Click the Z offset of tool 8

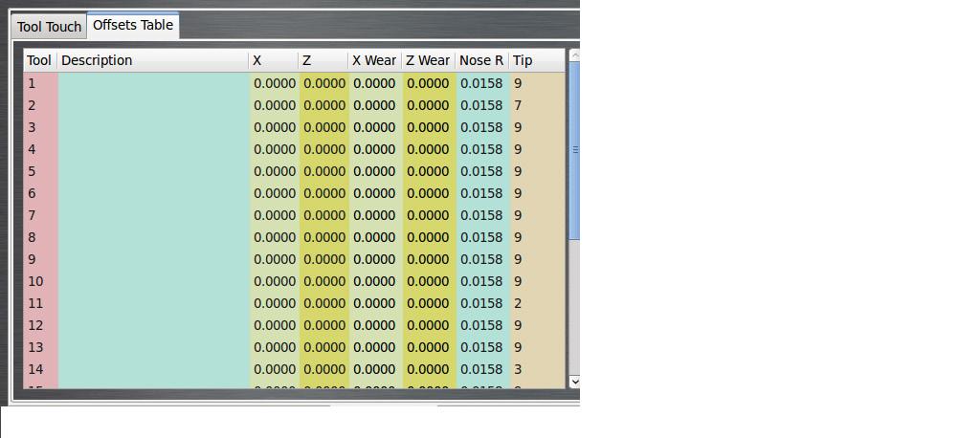click(x=323, y=237)
